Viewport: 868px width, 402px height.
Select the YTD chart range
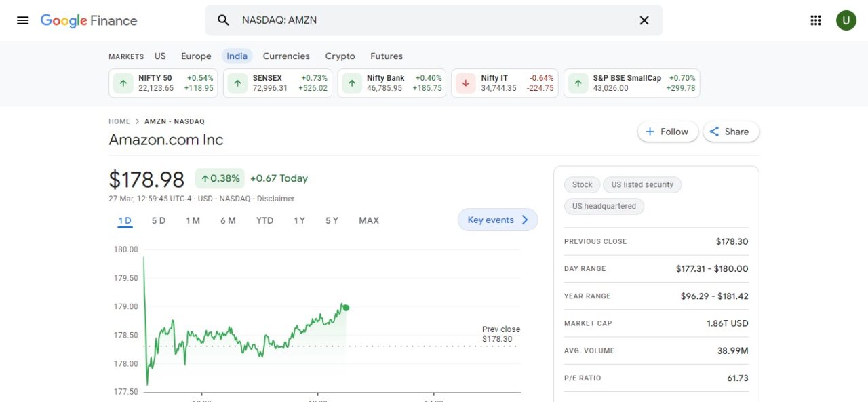(x=264, y=220)
